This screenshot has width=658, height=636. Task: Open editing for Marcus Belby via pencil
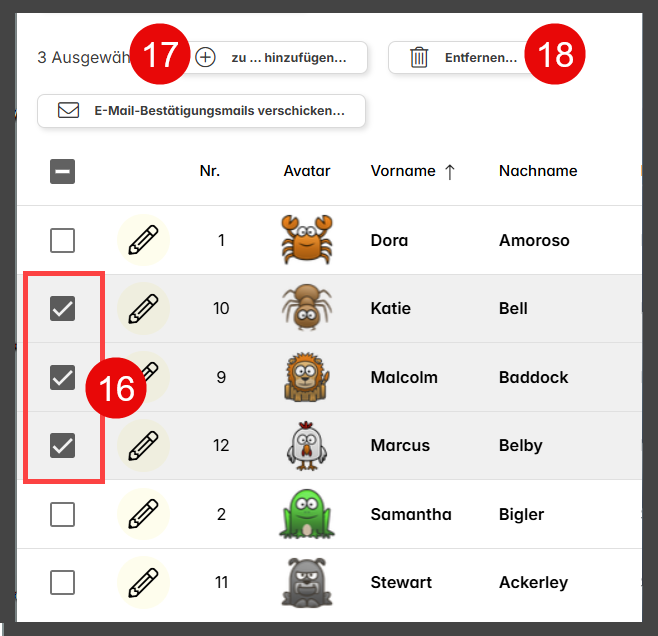tap(143, 445)
